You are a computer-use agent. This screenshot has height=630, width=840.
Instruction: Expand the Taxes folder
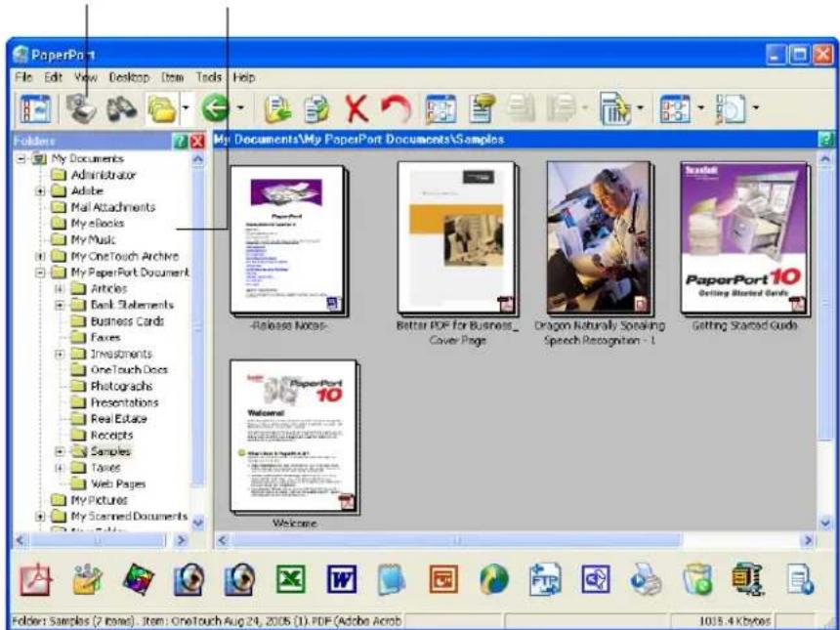(60, 468)
